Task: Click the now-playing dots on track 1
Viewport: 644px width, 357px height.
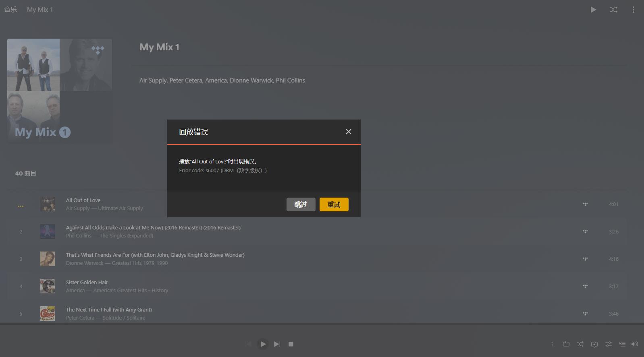Action: [21, 206]
